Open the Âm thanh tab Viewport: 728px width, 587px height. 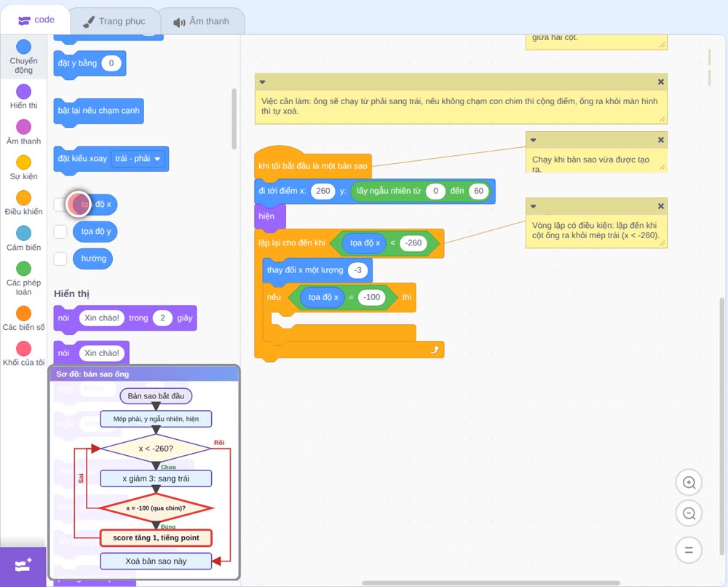(202, 21)
